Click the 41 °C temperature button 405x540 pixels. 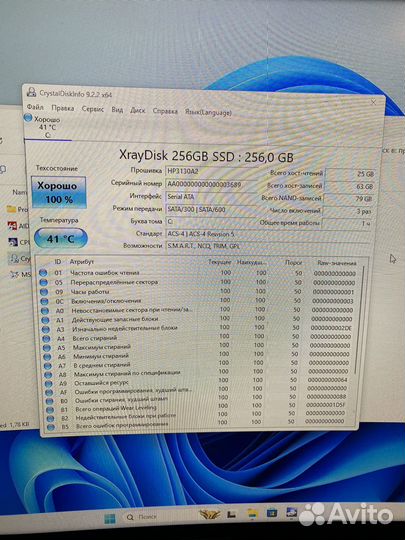61,238
